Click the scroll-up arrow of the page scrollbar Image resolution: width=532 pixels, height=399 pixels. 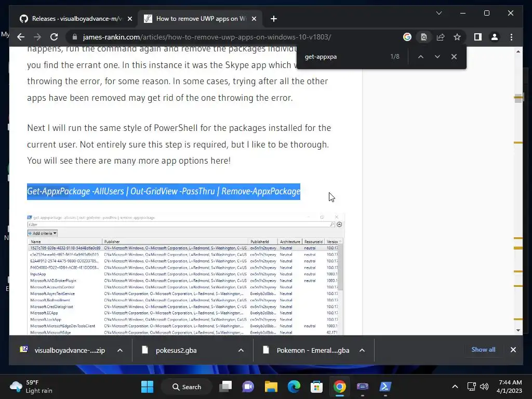click(518, 51)
